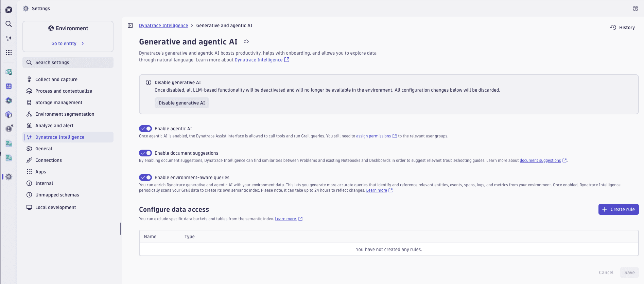Open the blue square four-dots app icon

(9, 86)
